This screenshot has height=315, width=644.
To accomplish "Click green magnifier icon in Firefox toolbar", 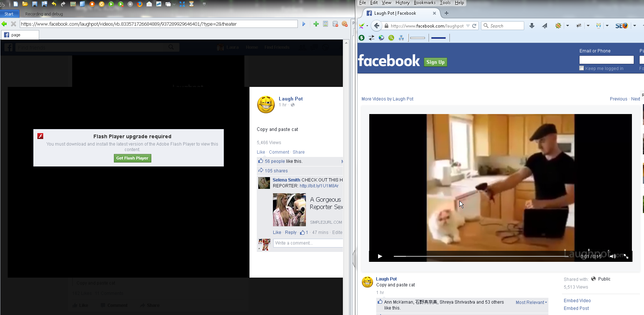I will (391, 38).
